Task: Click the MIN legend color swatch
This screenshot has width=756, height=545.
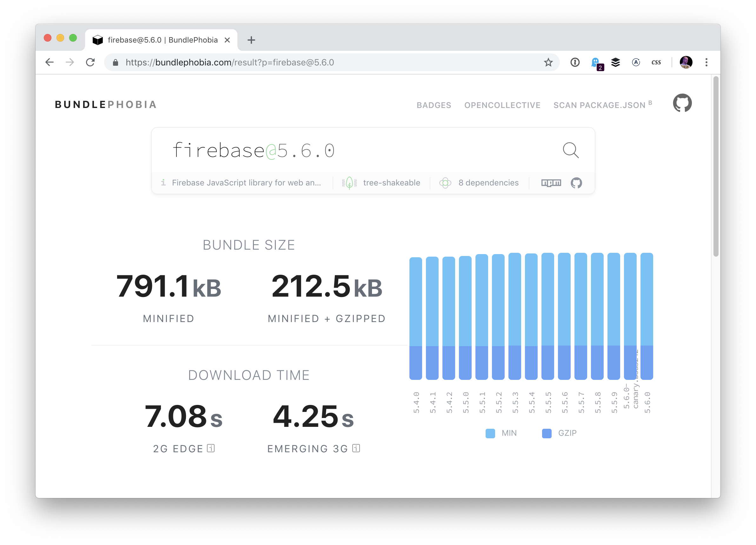Action: (490, 433)
